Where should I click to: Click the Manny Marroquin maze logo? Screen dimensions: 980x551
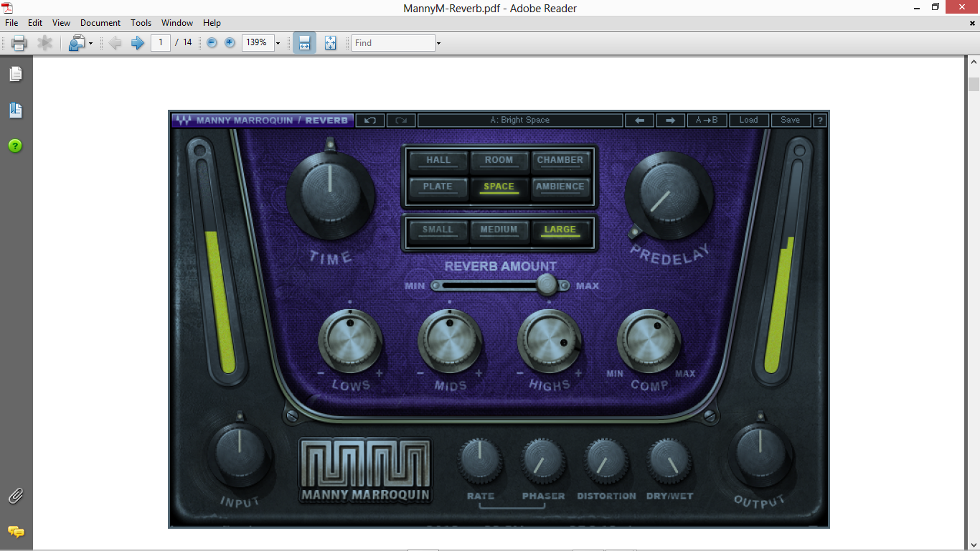pyautogui.click(x=365, y=470)
